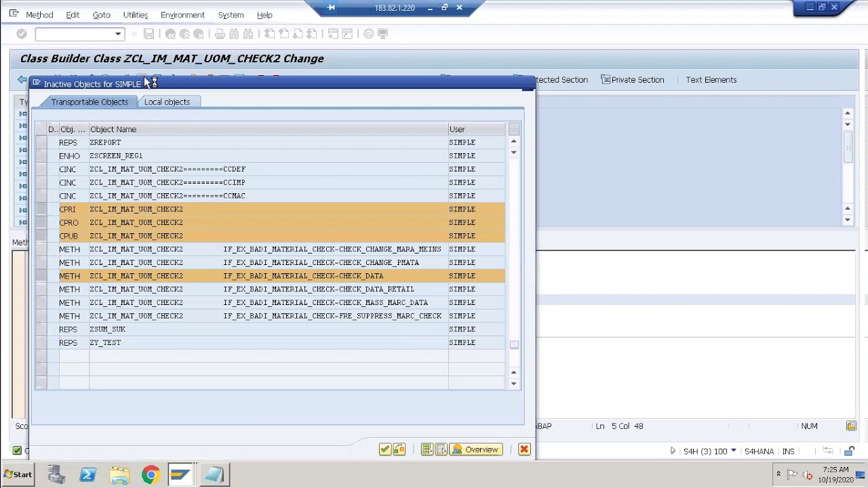This screenshot has width=868, height=488.
Task: Cancel the dialog with the red X icon
Action: pyautogui.click(x=524, y=449)
